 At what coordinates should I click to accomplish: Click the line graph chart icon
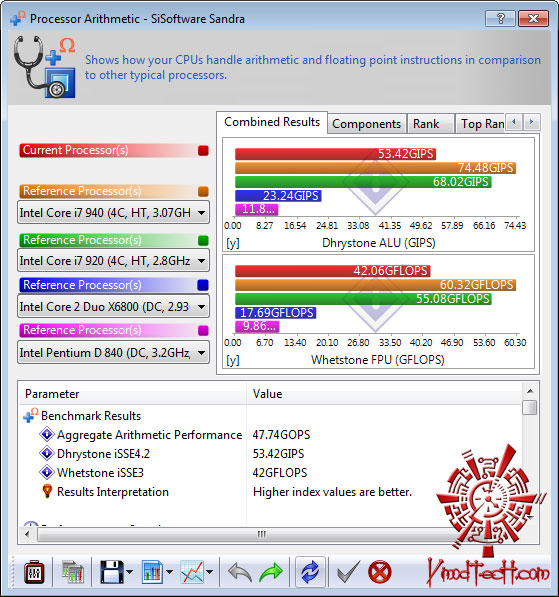pos(192,572)
